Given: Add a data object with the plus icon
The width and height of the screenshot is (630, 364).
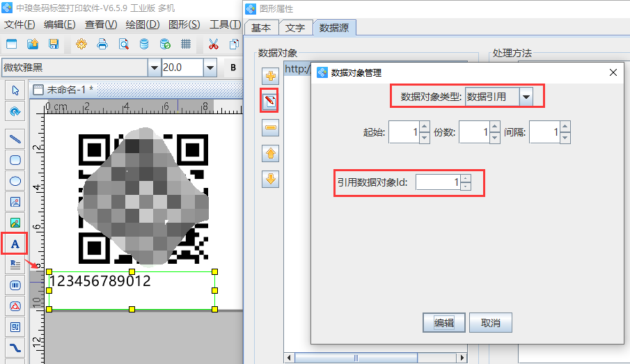Looking at the screenshot, I should point(270,76).
